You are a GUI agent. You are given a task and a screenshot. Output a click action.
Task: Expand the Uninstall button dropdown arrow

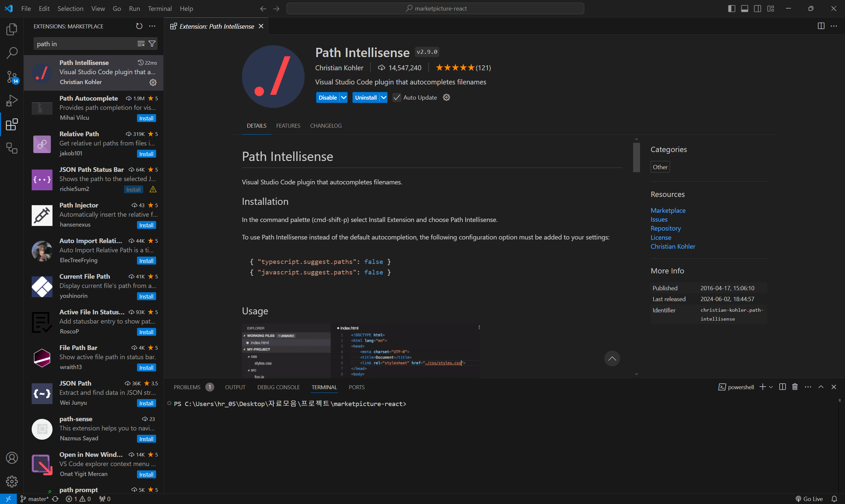[384, 98]
